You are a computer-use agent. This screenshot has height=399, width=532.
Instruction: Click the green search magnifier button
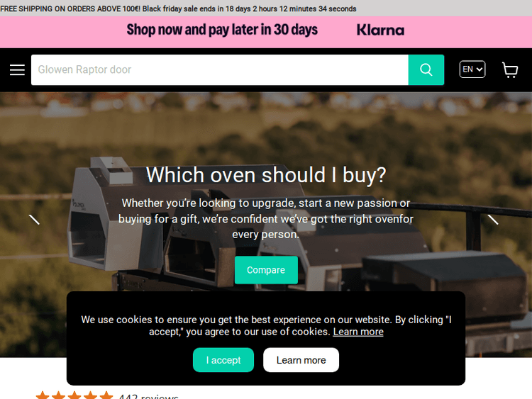tap(426, 70)
